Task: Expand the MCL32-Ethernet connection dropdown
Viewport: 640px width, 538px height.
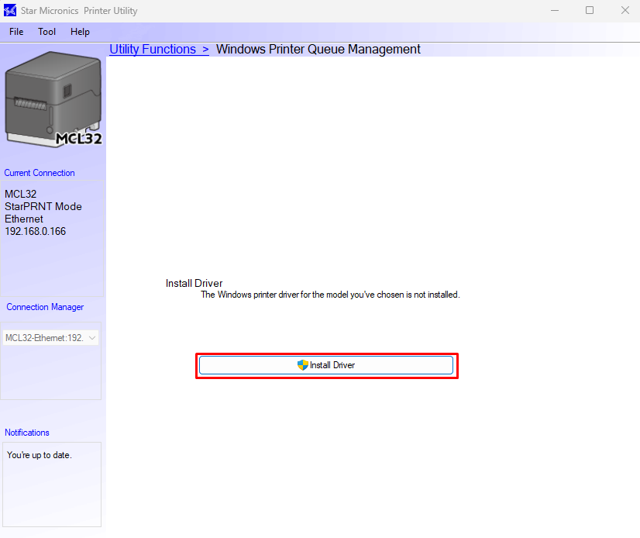Action: click(92, 338)
